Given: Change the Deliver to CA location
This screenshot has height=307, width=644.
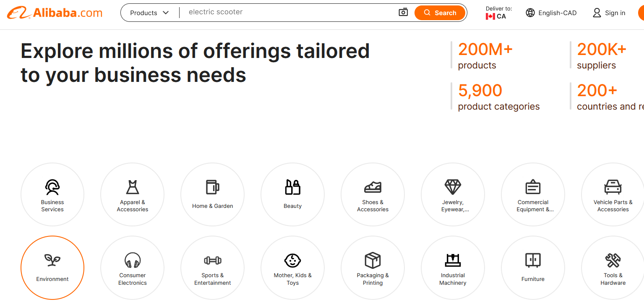Looking at the screenshot, I should [x=498, y=13].
